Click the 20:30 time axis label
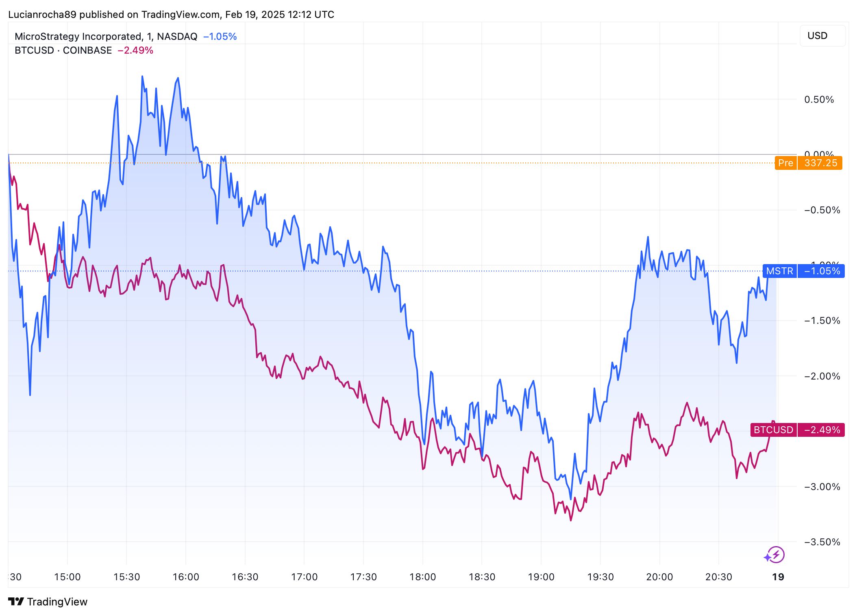This screenshot has height=616, width=857. (719, 577)
